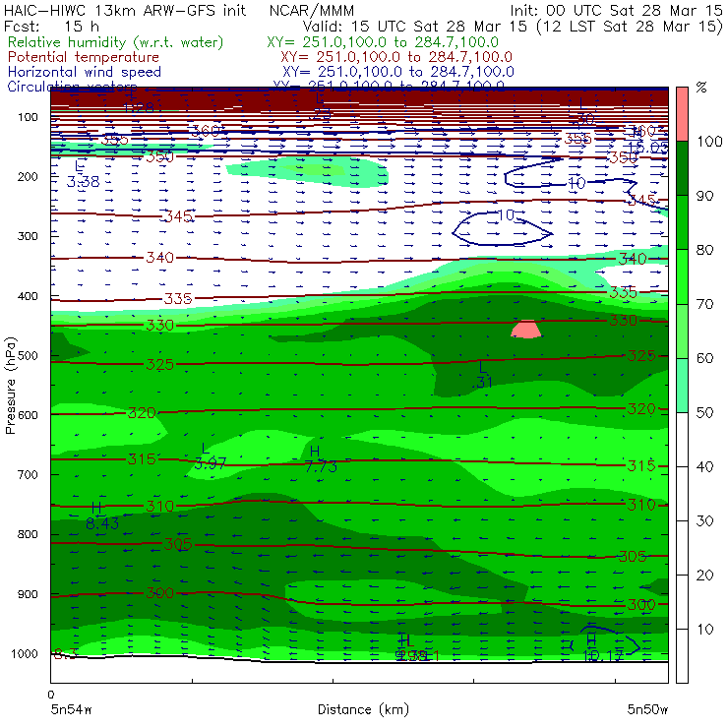Click red "Potential temperature" legend label
The width and height of the screenshot is (728, 728).
coord(84,57)
